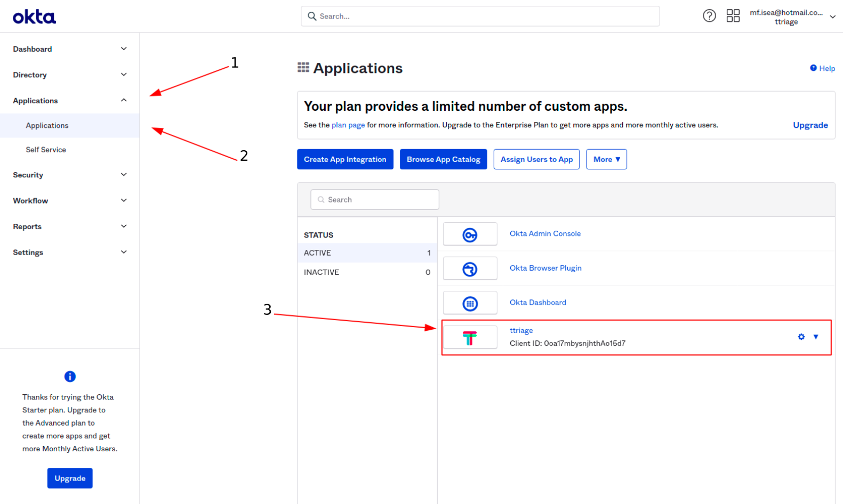Expand the Settings sidebar section
Screen dimensions: 843x504
pos(70,252)
